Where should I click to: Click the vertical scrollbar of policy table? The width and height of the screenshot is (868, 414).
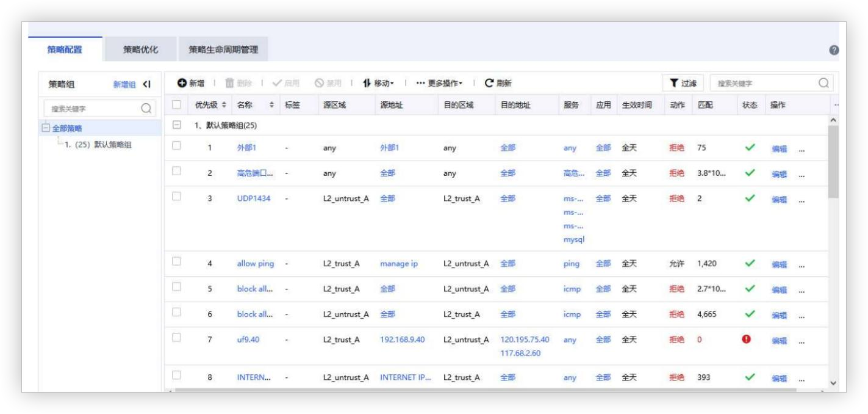pyautogui.click(x=833, y=161)
